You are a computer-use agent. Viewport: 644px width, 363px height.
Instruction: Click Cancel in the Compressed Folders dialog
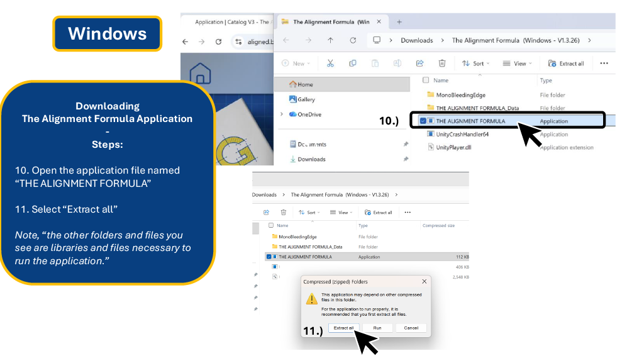click(x=412, y=328)
